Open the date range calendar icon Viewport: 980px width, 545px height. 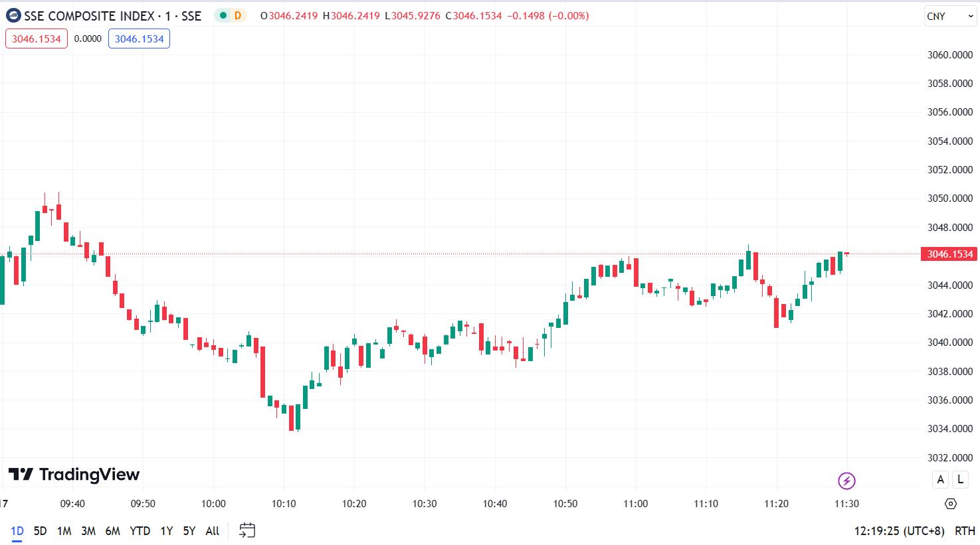coord(247,530)
